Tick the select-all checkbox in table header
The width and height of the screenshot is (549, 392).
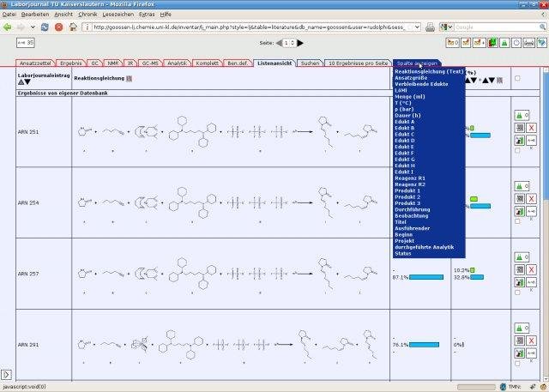coord(516,79)
